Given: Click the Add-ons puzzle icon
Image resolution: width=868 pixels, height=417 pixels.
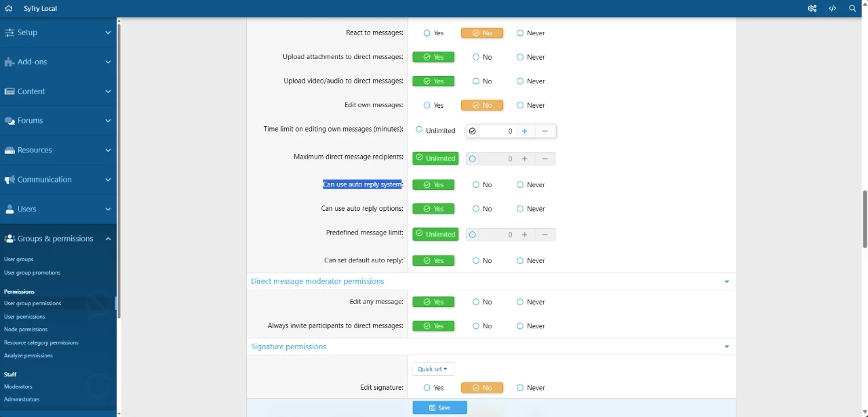Looking at the screenshot, I should (9, 62).
